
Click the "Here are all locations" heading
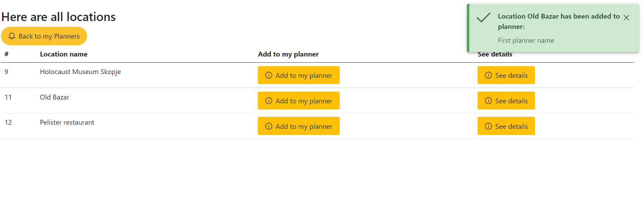click(x=58, y=17)
